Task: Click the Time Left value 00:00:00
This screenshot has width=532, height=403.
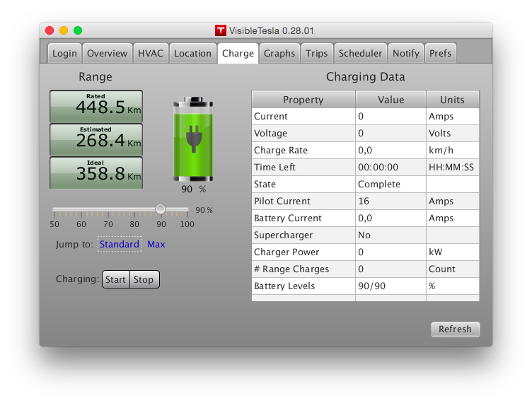Action: tap(378, 167)
